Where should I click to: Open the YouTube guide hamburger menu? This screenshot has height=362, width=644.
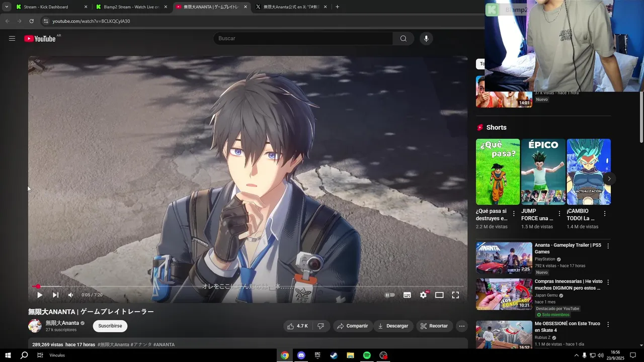12,39
